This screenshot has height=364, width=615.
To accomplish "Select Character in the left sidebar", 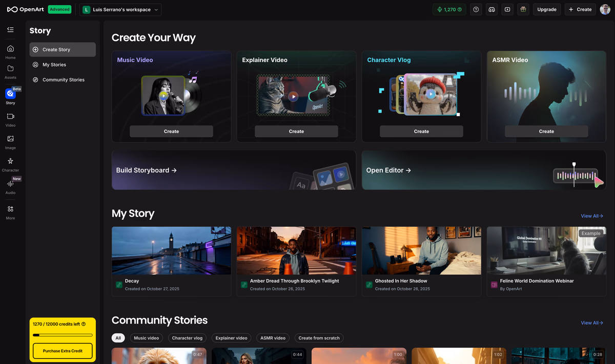I will [x=10, y=164].
